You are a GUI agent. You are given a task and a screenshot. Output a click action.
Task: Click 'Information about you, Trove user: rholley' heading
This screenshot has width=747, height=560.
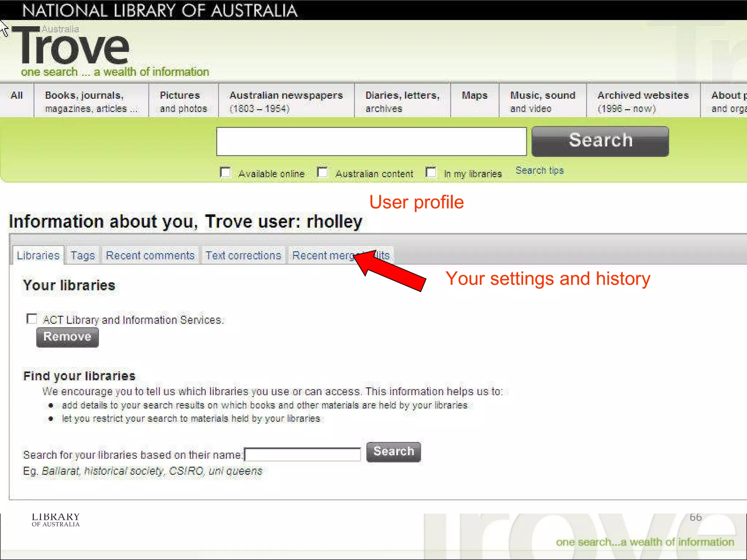coord(186,222)
